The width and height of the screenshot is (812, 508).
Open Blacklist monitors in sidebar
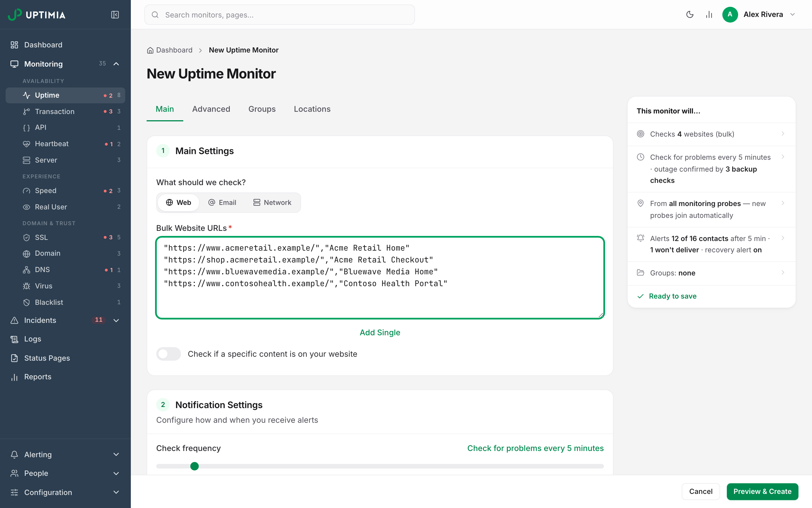coord(65,302)
